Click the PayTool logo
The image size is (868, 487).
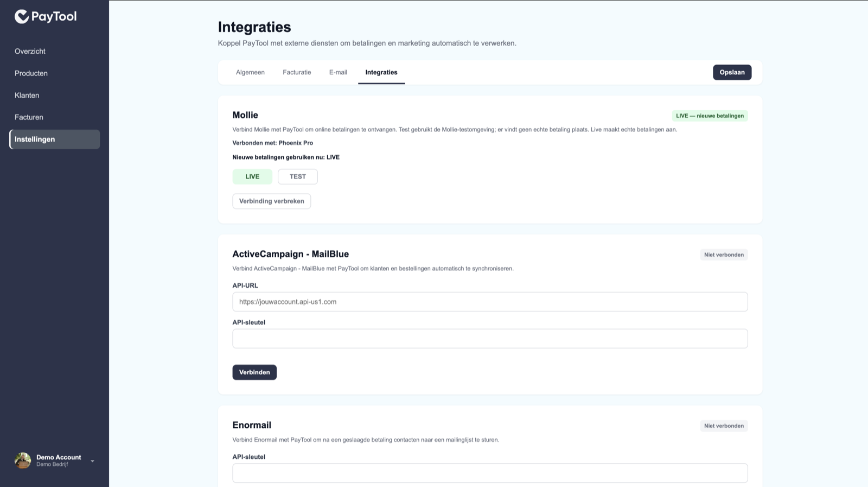coord(46,17)
